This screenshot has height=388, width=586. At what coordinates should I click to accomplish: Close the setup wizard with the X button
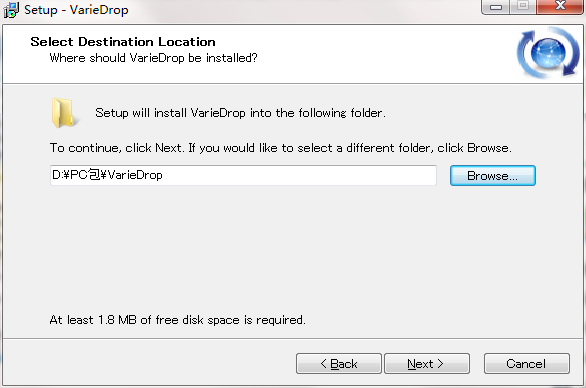[560, 6]
